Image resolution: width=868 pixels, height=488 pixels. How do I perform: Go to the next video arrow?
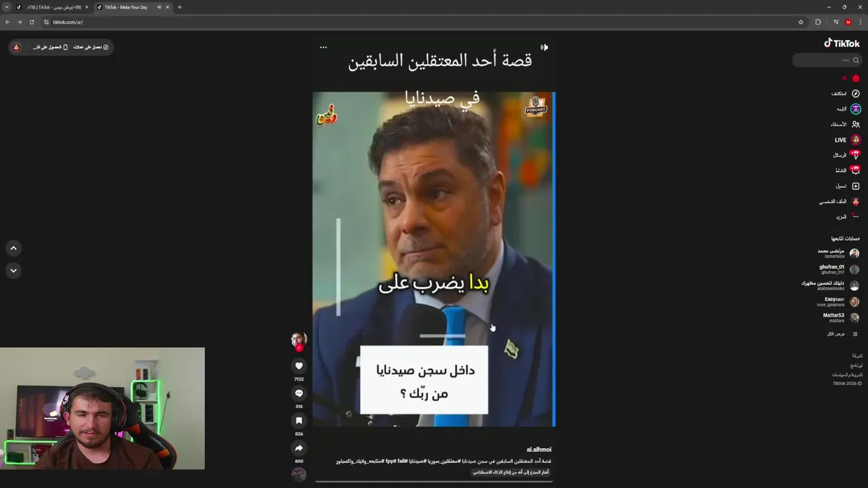tap(14, 270)
